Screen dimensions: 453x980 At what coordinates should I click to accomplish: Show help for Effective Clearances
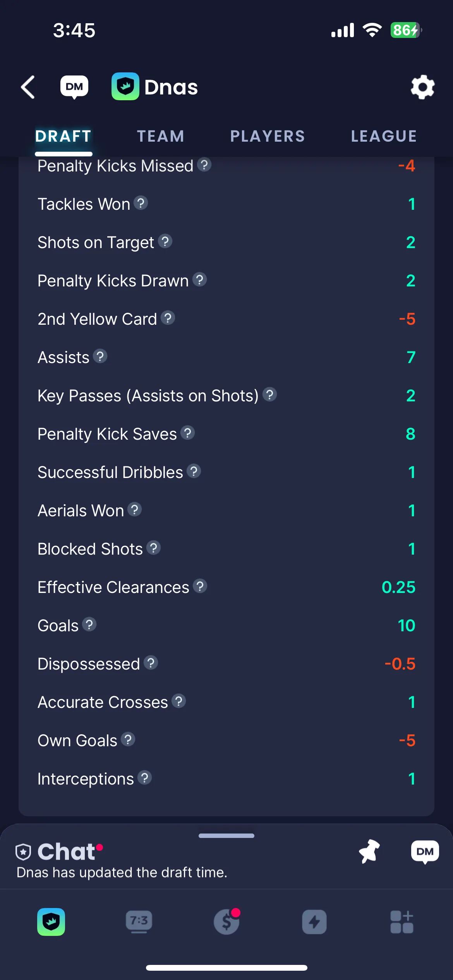(x=200, y=586)
